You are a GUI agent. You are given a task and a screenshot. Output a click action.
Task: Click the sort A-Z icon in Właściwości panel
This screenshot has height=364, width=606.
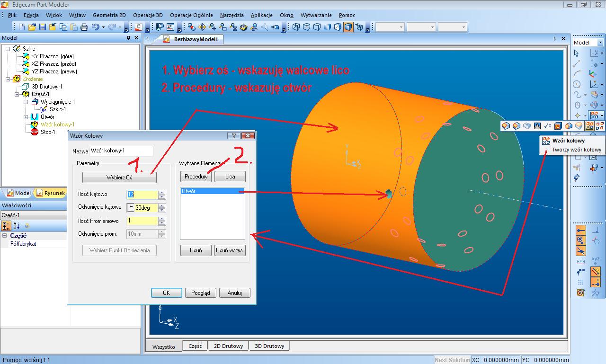point(16,226)
